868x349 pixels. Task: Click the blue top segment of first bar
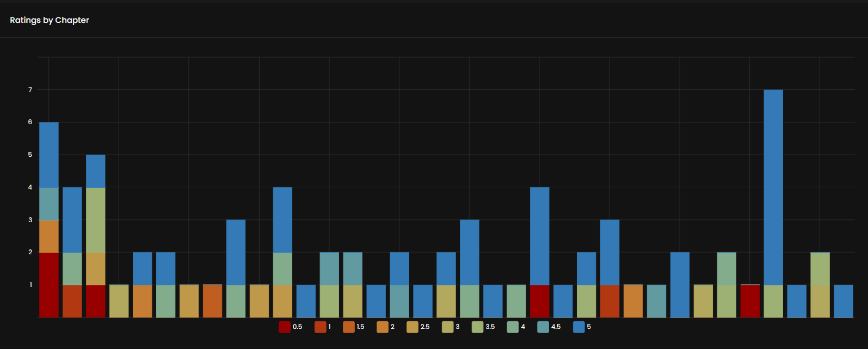(49, 155)
